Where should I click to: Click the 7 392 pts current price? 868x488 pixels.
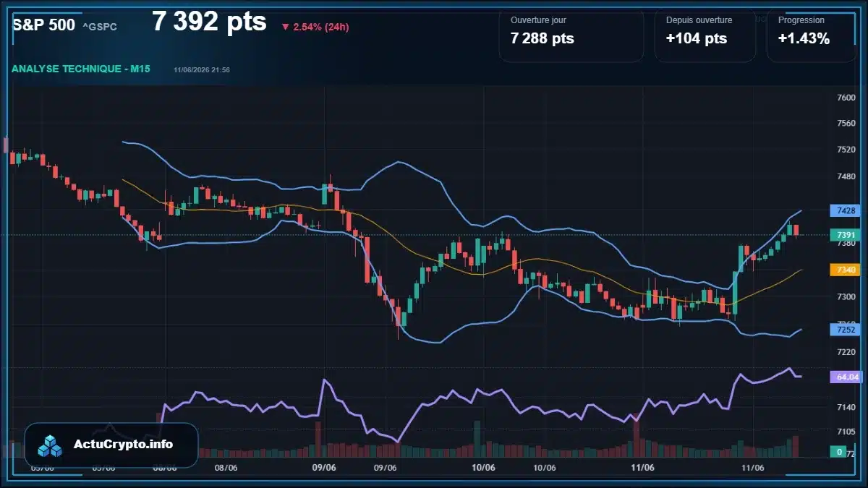[209, 22]
